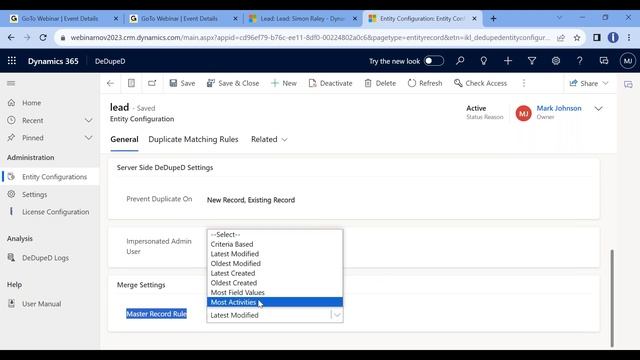Open a new browser tab

(x=493, y=18)
